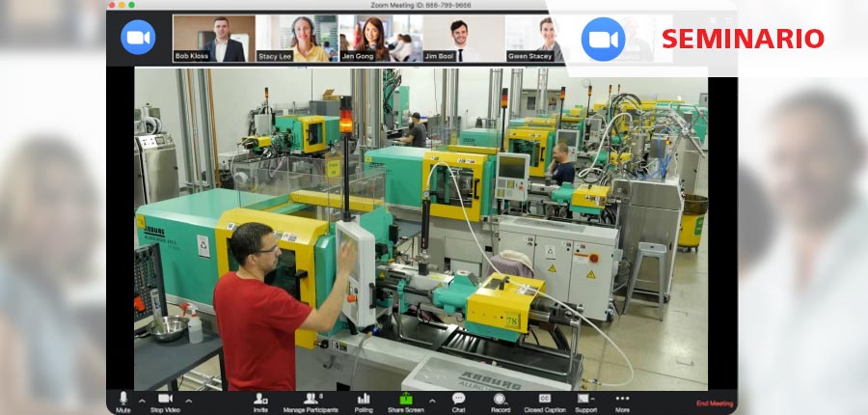Select Jen Gong participant thumbnail
Image resolution: width=868 pixels, height=415 pixels.
pos(379,39)
